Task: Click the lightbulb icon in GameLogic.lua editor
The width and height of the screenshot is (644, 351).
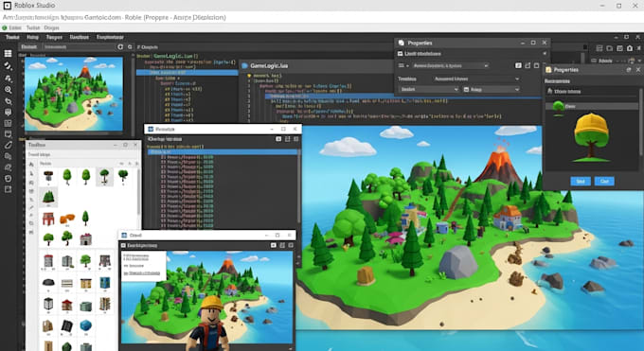Action: pos(249,76)
